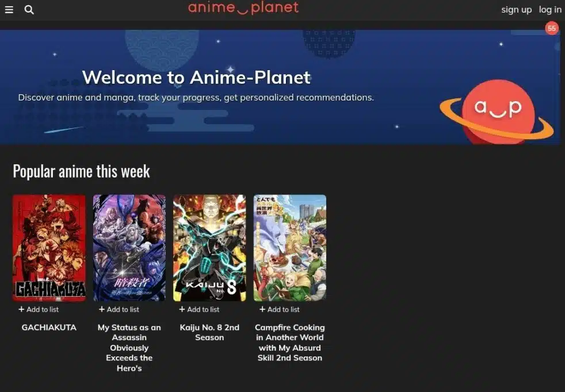This screenshot has height=392, width=565.
Task: Open the Campfire Cooking poster thumbnail
Action: coord(290,248)
